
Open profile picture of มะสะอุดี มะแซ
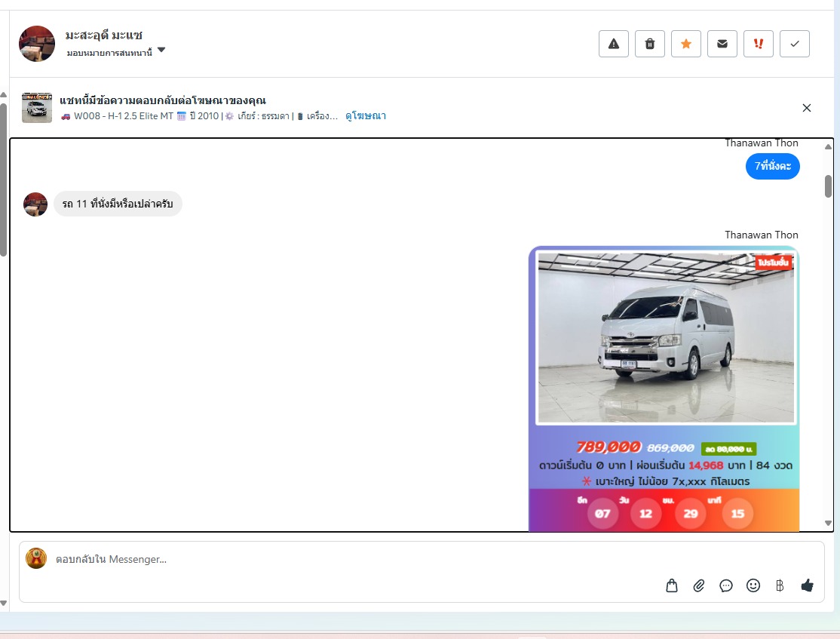click(37, 44)
